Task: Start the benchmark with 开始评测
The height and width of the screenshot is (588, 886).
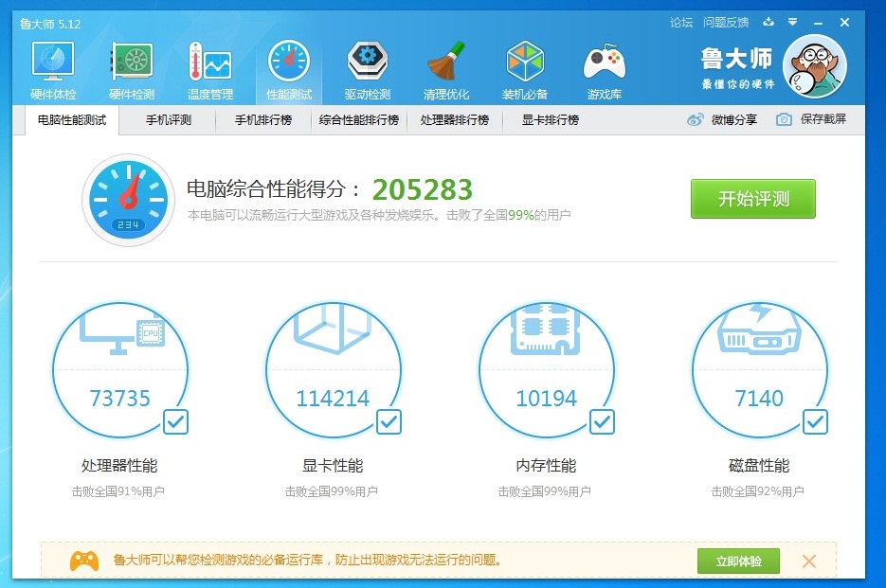Action: click(753, 199)
